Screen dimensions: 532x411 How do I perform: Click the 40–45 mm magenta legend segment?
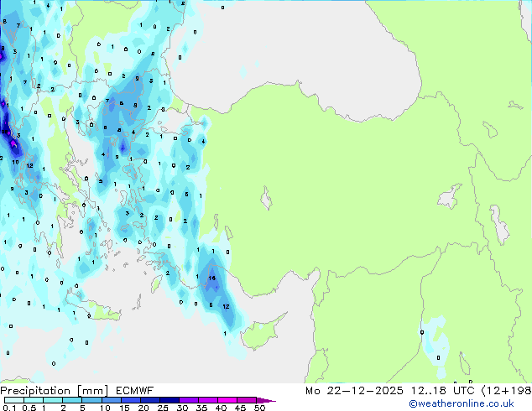[x=227, y=400]
